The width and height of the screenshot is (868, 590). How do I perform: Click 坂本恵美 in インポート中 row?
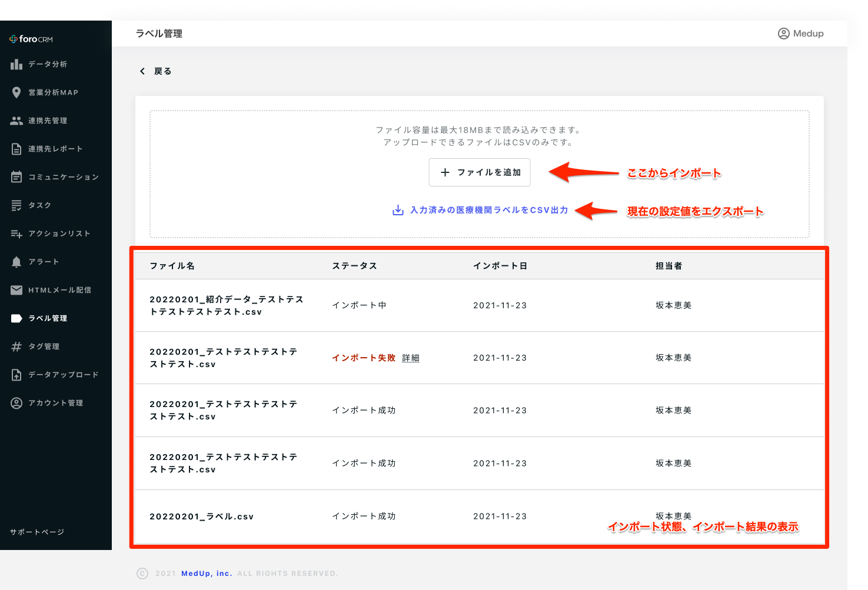pyautogui.click(x=674, y=305)
